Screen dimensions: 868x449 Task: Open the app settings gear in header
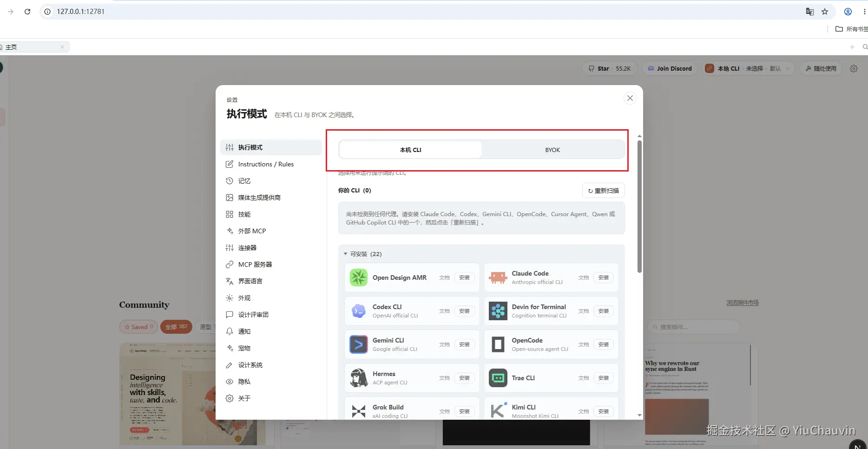point(854,68)
